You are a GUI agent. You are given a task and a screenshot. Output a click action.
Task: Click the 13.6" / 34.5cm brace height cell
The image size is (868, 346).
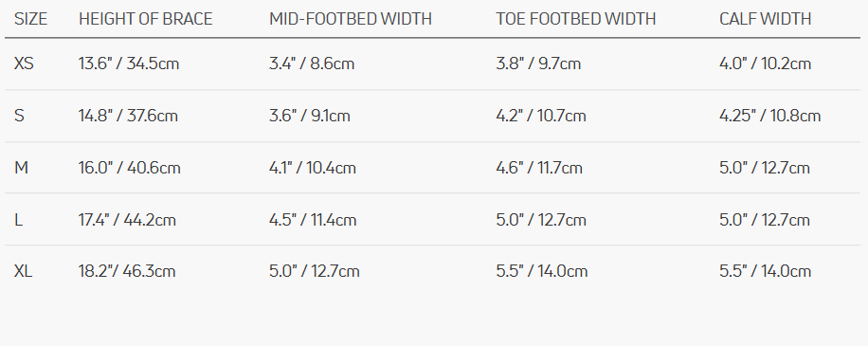click(x=129, y=64)
